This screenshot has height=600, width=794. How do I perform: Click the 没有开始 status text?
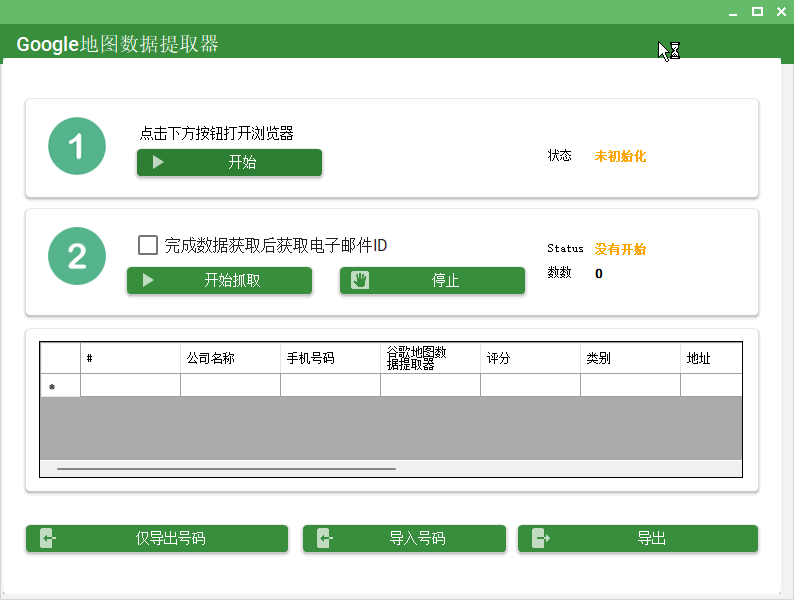620,249
